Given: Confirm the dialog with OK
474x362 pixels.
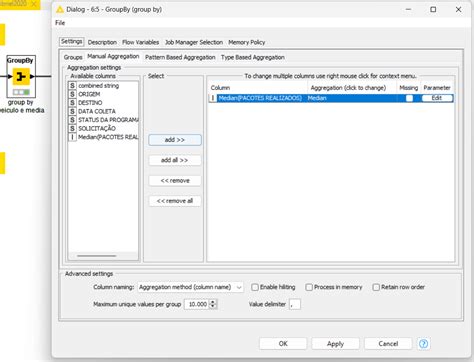Looking at the screenshot, I should coord(283,344).
